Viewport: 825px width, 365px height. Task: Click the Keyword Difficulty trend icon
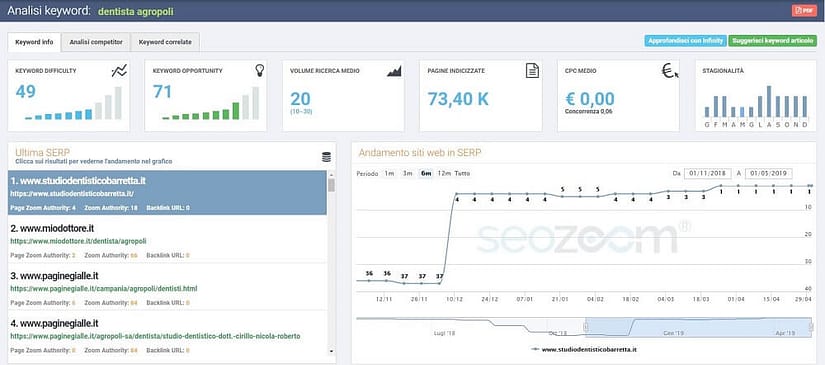tap(119, 71)
